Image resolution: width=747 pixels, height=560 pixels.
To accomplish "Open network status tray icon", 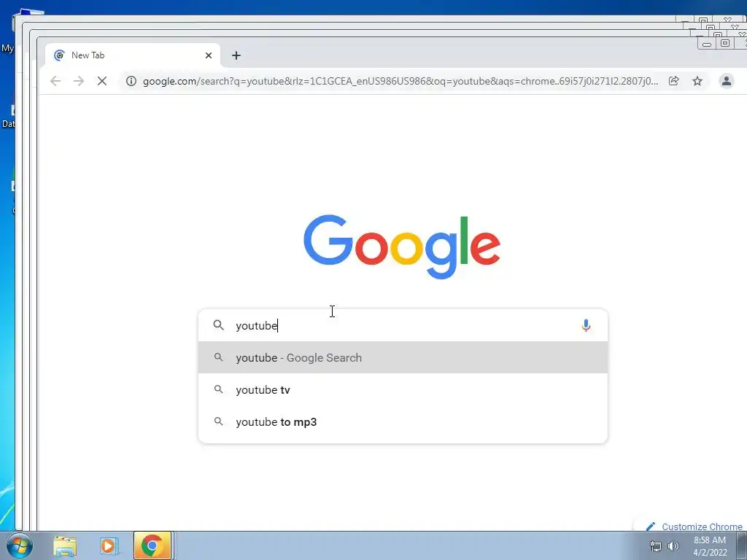I will [656, 546].
